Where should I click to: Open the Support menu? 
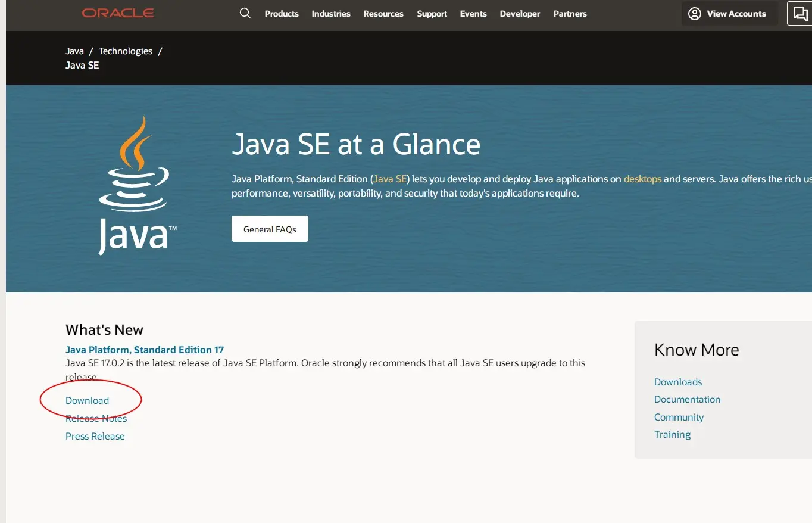(x=432, y=14)
